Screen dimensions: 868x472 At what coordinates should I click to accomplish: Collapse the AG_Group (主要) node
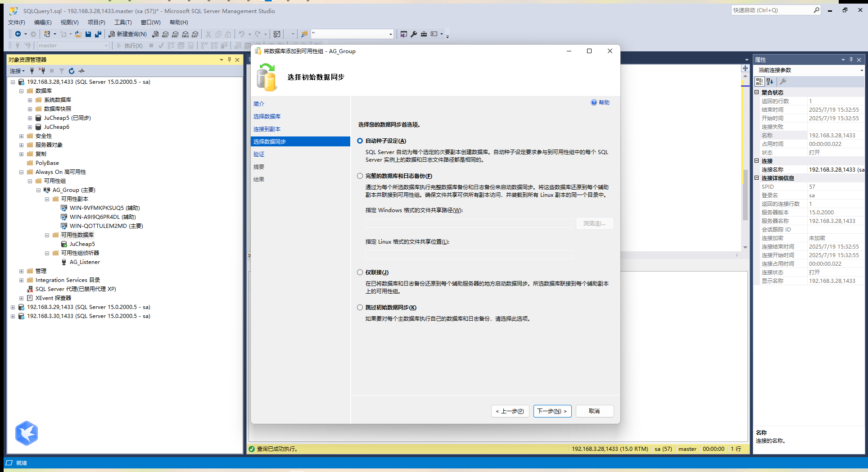click(38, 190)
